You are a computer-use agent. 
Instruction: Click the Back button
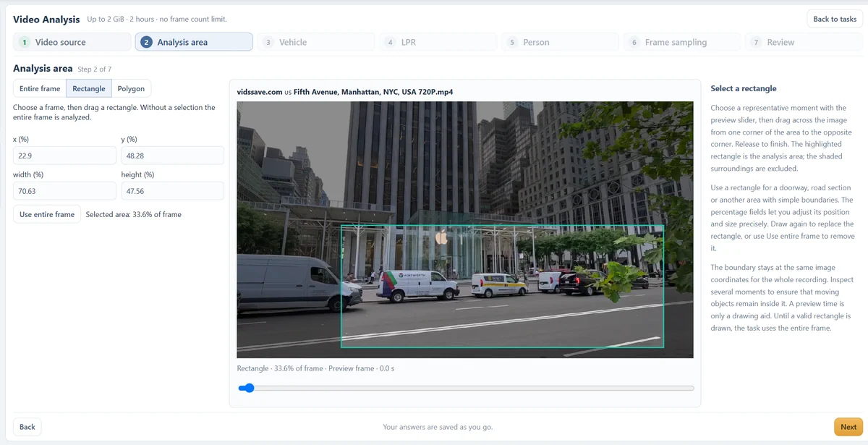point(27,427)
